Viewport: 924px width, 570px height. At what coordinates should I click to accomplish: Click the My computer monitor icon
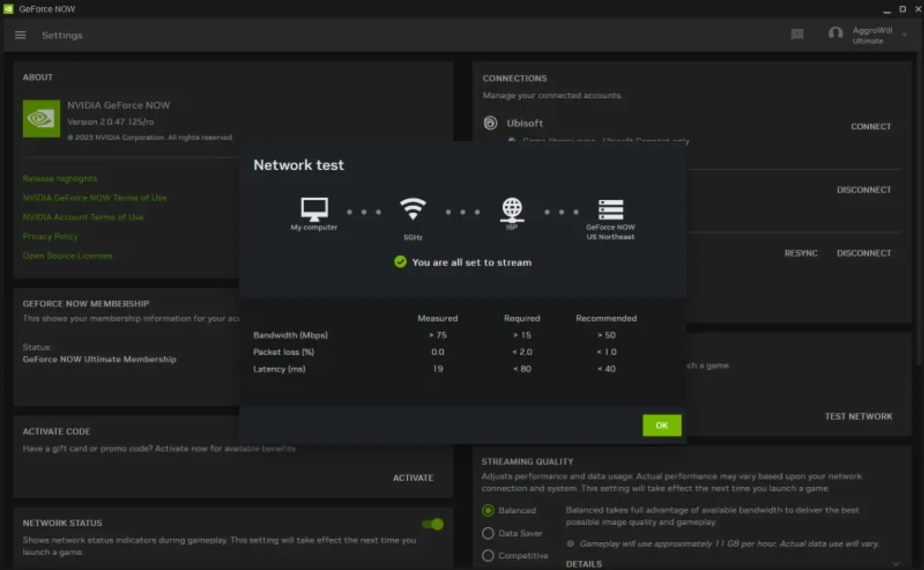click(314, 209)
